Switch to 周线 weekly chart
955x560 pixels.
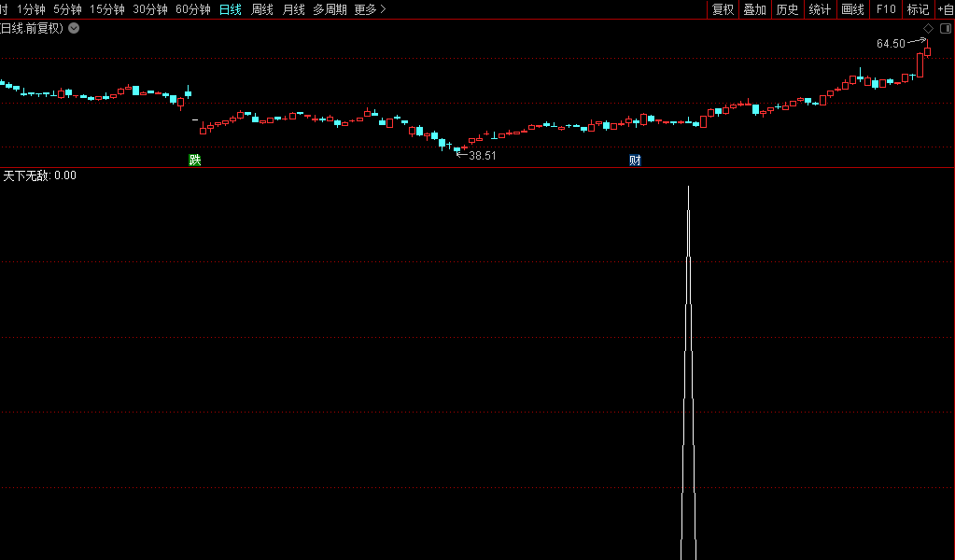pos(262,9)
